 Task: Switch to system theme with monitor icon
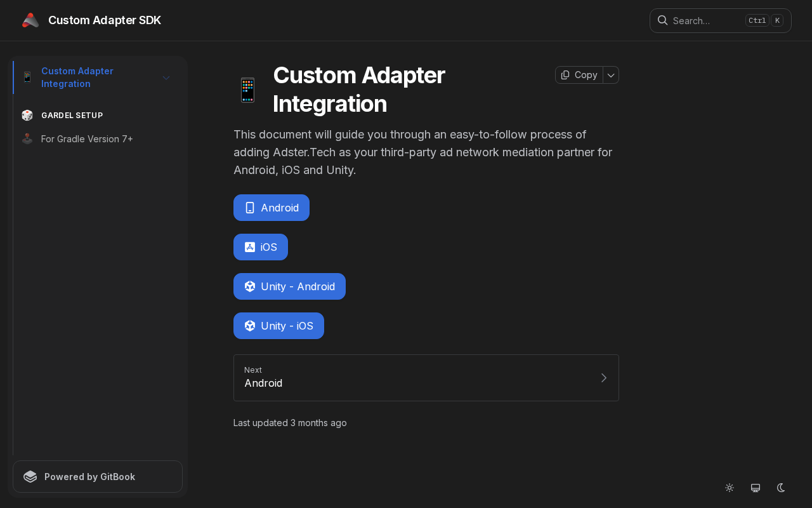[x=756, y=488]
